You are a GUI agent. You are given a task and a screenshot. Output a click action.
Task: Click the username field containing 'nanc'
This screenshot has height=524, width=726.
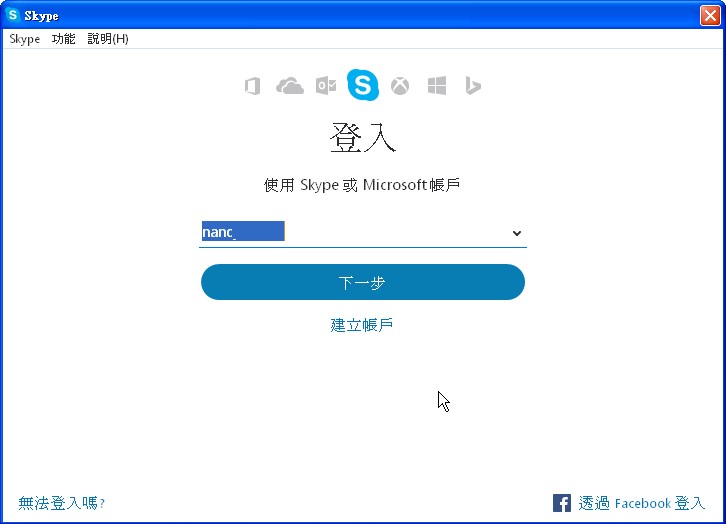click(350, 232)
